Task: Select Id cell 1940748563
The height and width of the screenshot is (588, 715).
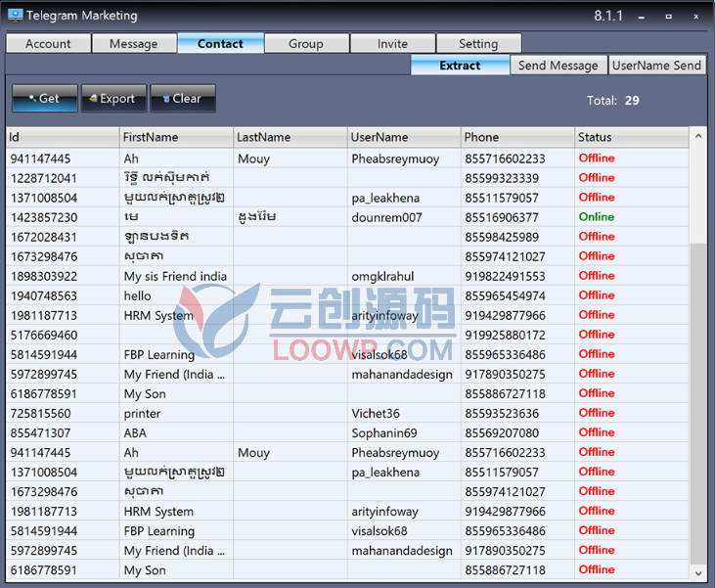Action: point(44,296)
